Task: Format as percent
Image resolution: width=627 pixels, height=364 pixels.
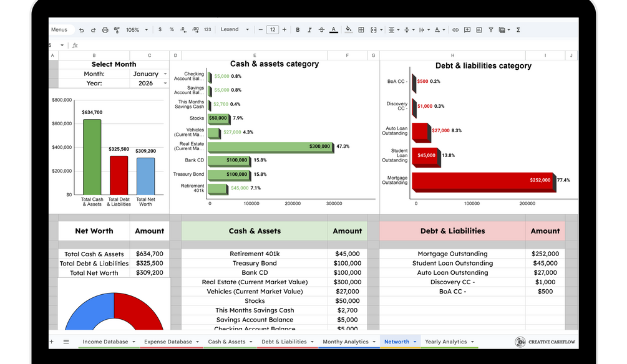Action: point(172,29)
